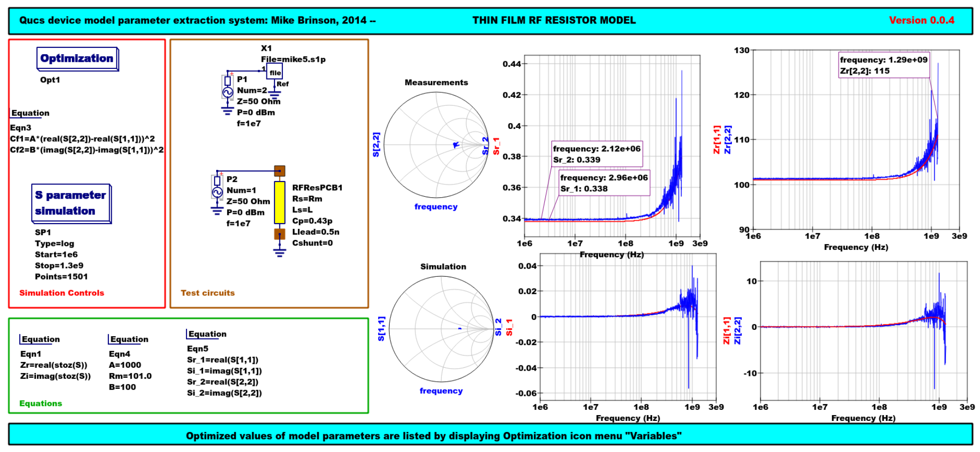Click the Eqn5 equation name
This screenshot has height=452, width=980.
[x=197, y=349]
